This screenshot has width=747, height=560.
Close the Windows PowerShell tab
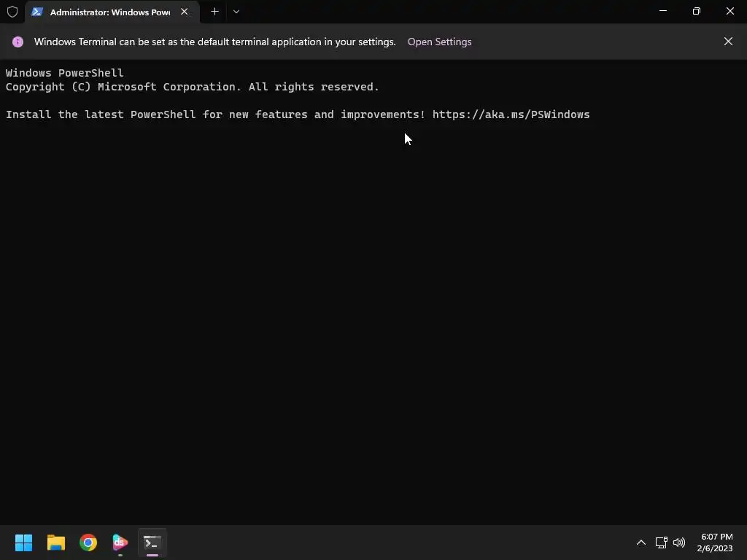click(185, 12)
